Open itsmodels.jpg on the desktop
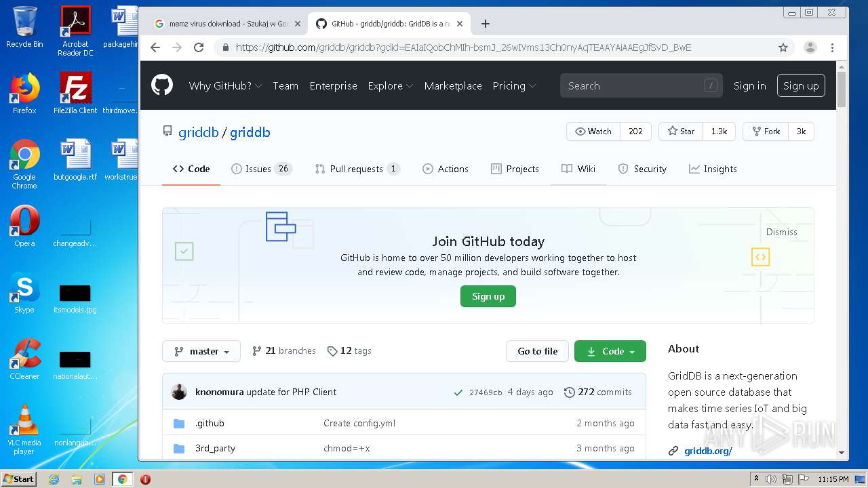 [75, 298]
